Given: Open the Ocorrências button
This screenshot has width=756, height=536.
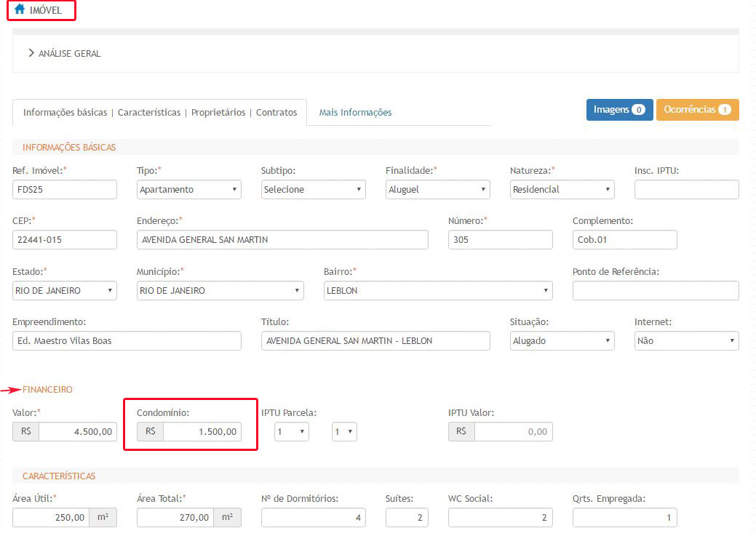Looking at the screenshot, I should (x=697, y=110).
